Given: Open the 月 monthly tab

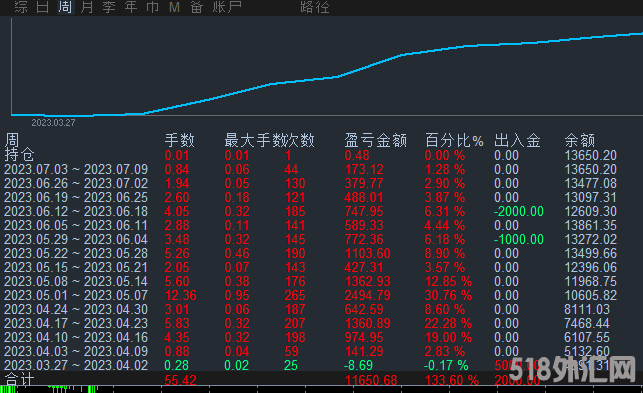Looking at the screenshot, I should (87, 7).
